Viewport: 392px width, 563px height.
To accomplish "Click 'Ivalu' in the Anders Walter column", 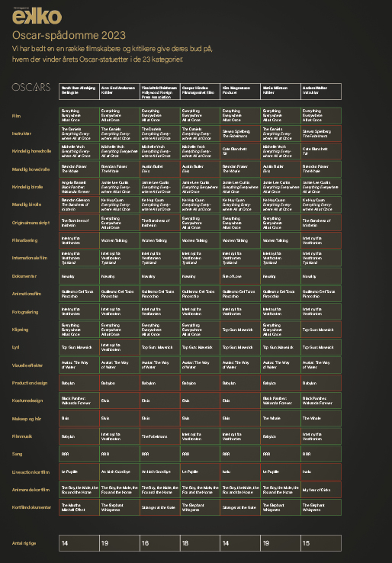I will pos(321,471).
